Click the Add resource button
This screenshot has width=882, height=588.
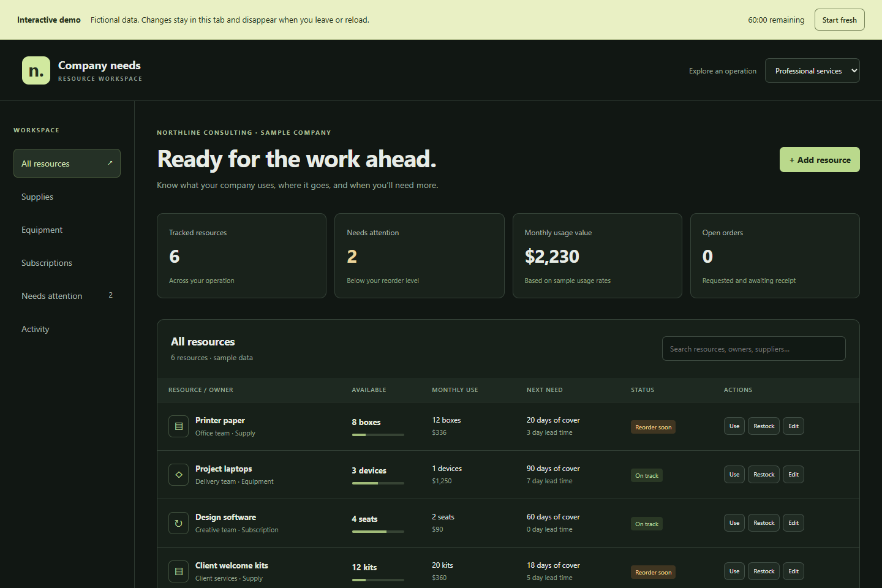[x=820, y=160]
